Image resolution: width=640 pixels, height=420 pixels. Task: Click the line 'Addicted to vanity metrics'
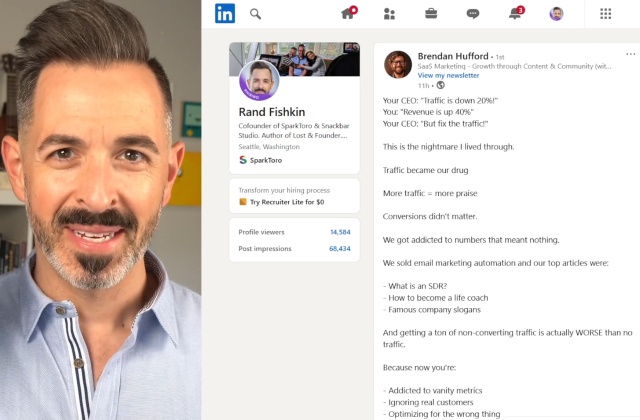click(435, 391)
